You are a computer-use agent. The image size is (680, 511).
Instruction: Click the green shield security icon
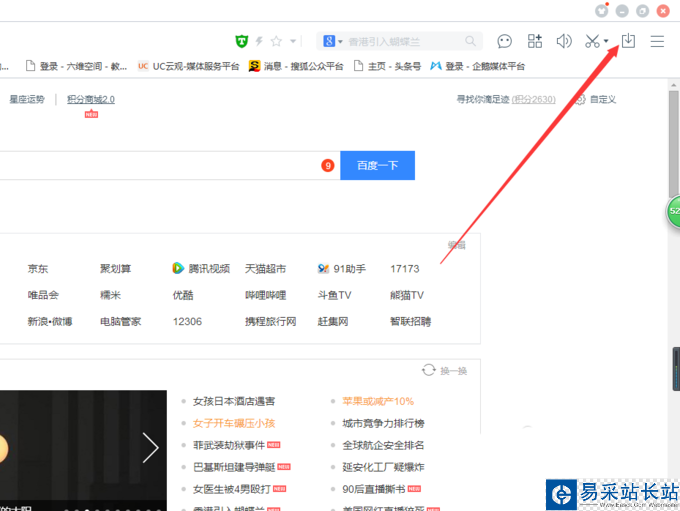click(242, 42)
